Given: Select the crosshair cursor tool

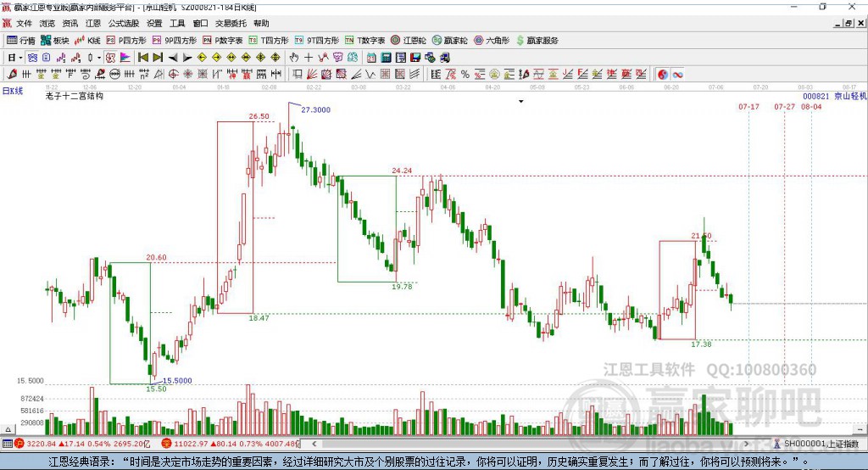Looking at the screenshot, I should (309, 58).
